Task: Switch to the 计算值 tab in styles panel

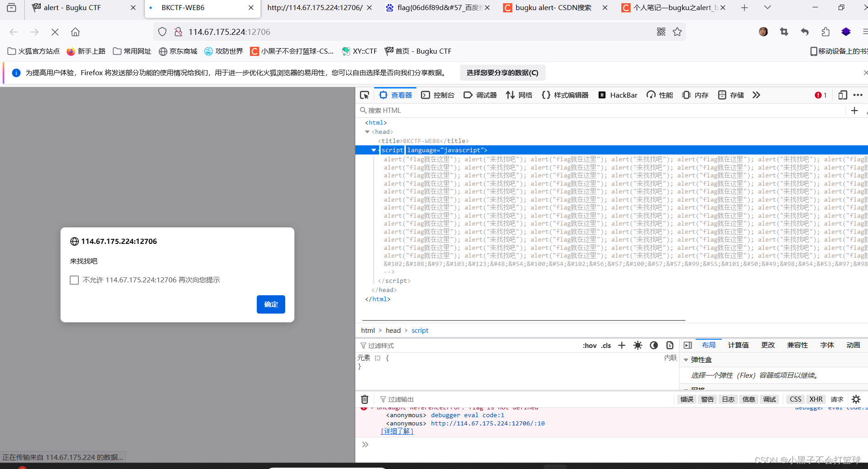Action: pyautogui.click(x=738, y=345)
